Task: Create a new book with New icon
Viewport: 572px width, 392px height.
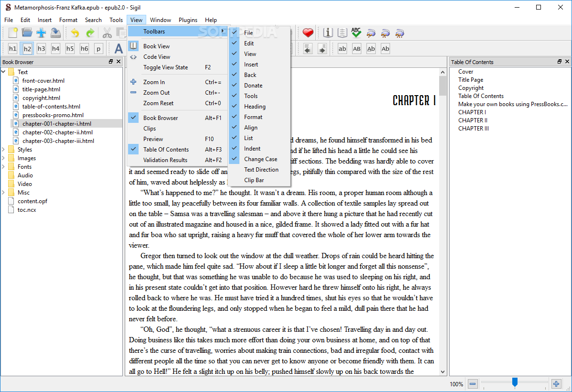Action: [13, 33]
